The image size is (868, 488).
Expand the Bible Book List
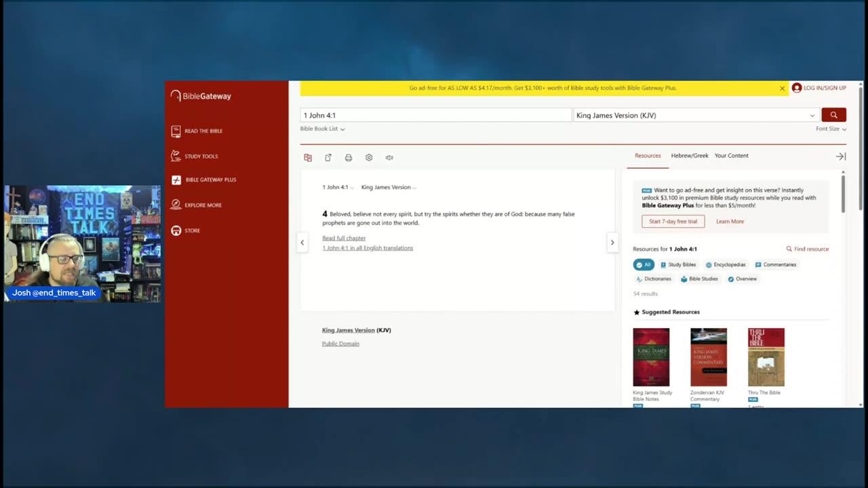(323, 129)
